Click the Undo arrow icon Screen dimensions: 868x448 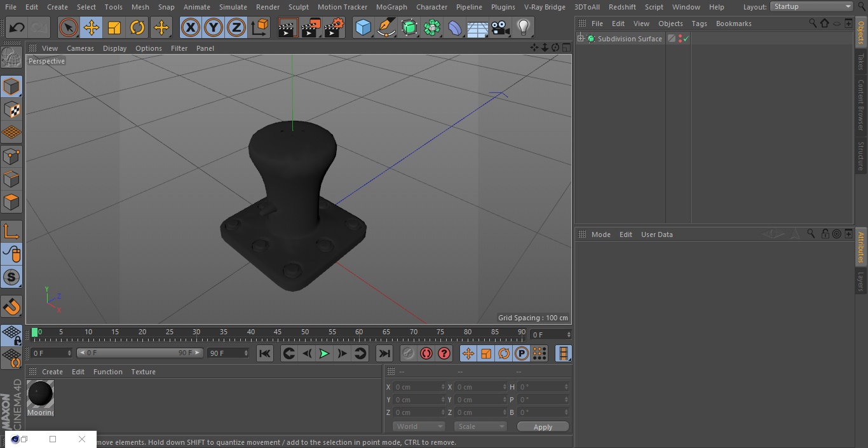click(17, 27)
